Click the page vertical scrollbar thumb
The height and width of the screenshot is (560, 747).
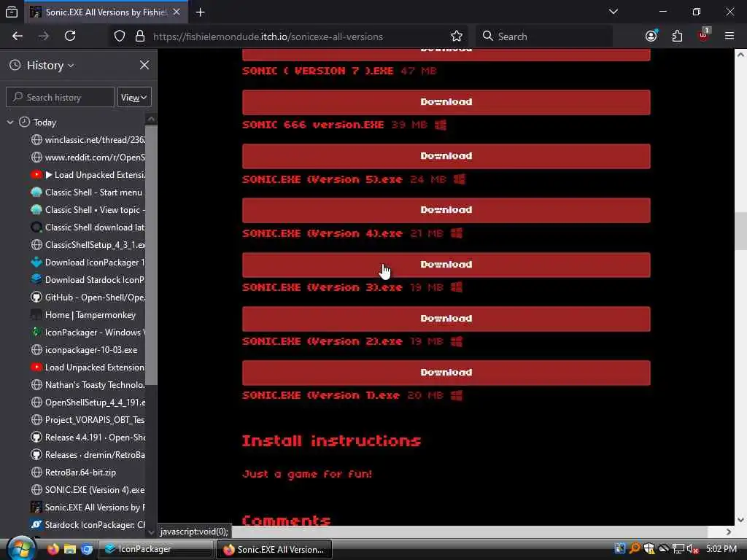(740, 230)
